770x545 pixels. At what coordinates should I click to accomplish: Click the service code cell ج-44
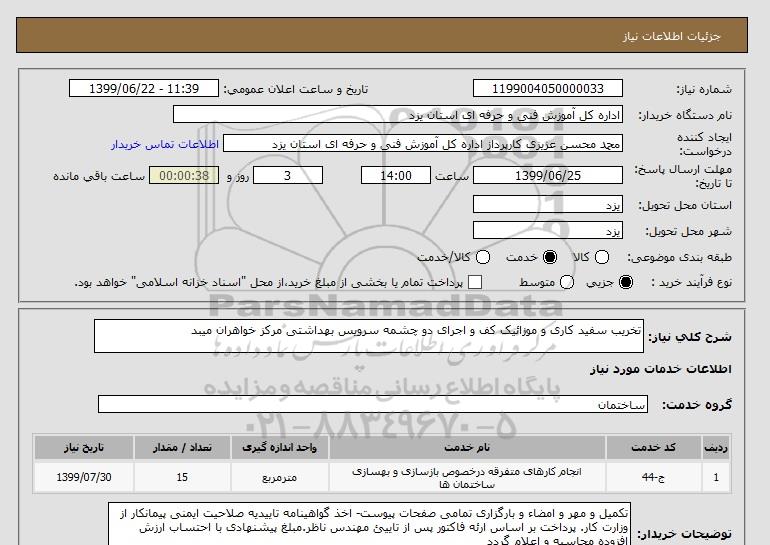pos(654,477)
